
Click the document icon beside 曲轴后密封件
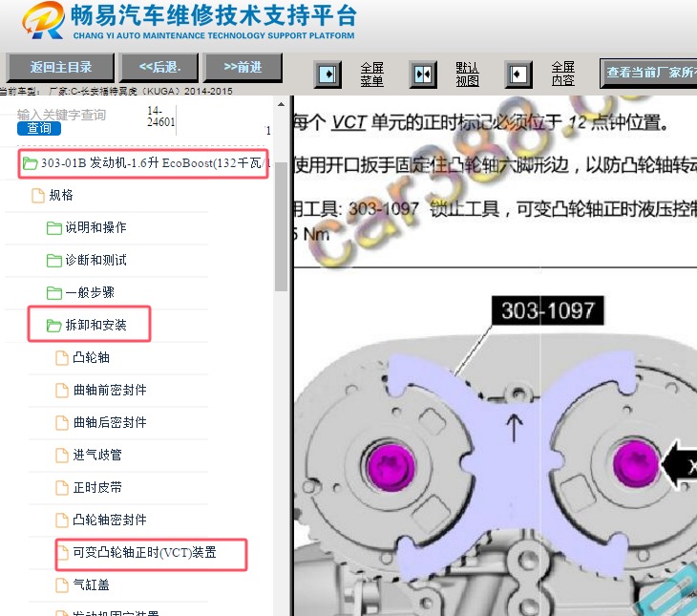click(62, 423)
